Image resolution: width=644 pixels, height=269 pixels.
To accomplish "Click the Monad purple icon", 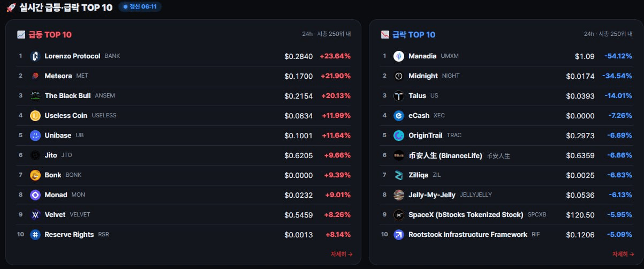I will coord(35,195).
